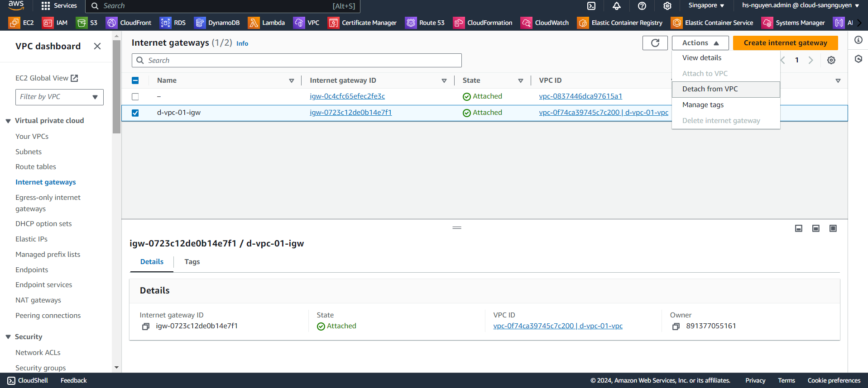Check the unnamed gateway row checkbox

135,97
